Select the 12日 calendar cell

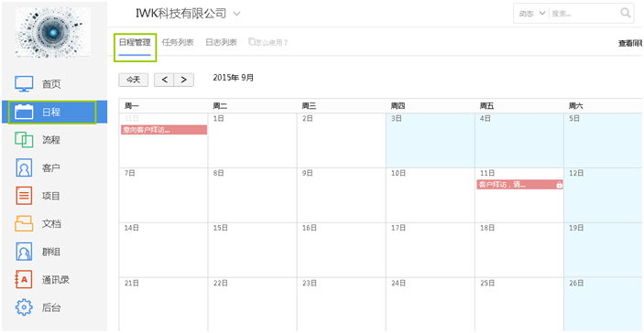(x=603, y=195)
